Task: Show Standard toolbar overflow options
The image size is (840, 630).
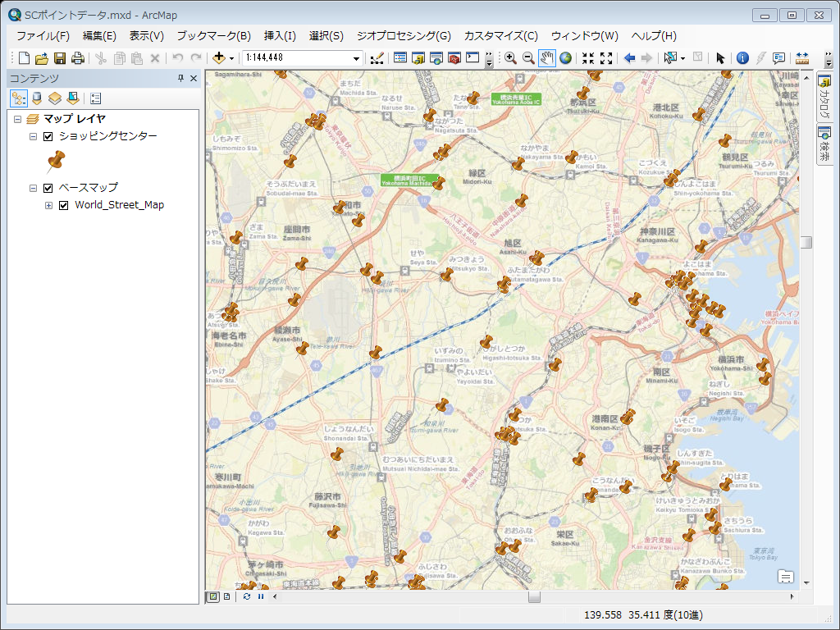Action: (x=489, y=59)
